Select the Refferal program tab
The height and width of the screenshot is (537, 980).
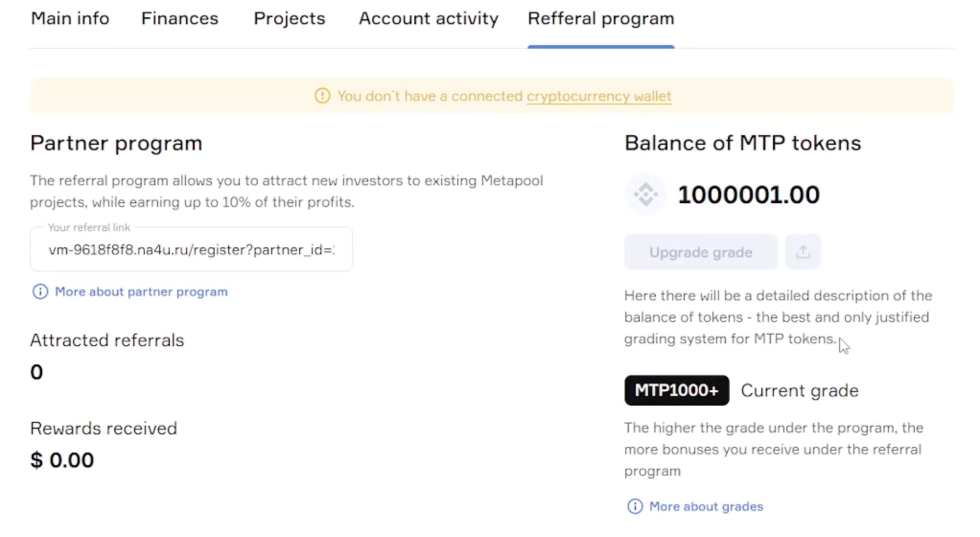(601, 19)
